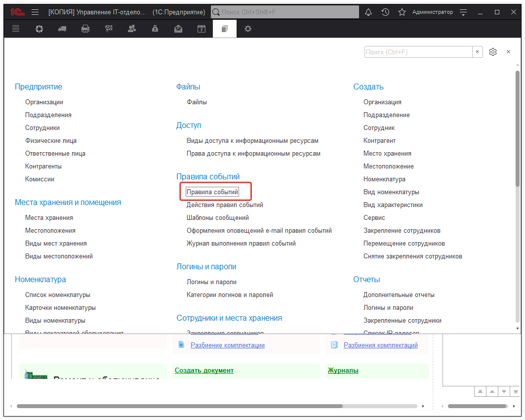Click the gear administration section icon
This screenshot has width=525, height=420.
click(x=248, y=29)
